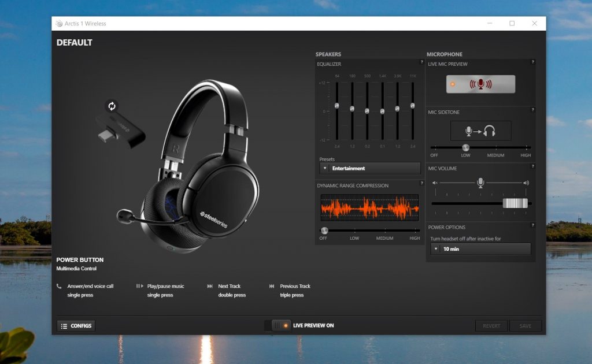Click the orange waveform compression preview
This screenshot has width=592, height=364.
(x=369, y=207)
